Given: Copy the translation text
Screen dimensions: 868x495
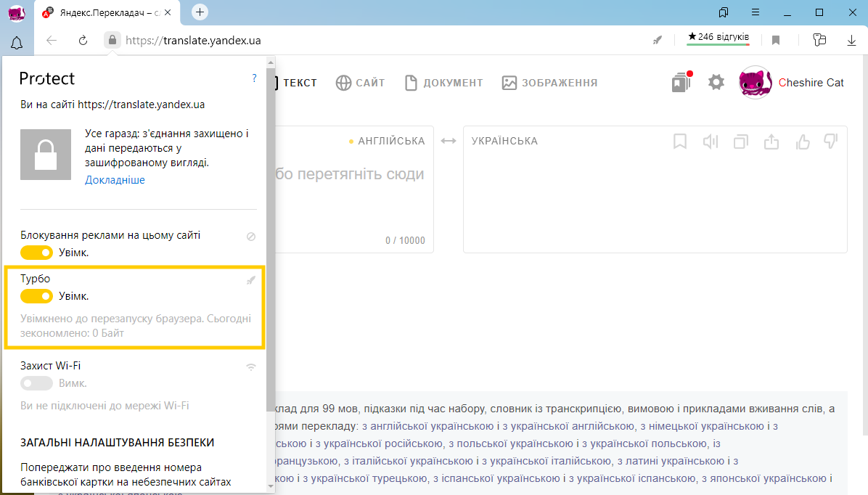Looking at the screenshot, I should pos(741,142).
